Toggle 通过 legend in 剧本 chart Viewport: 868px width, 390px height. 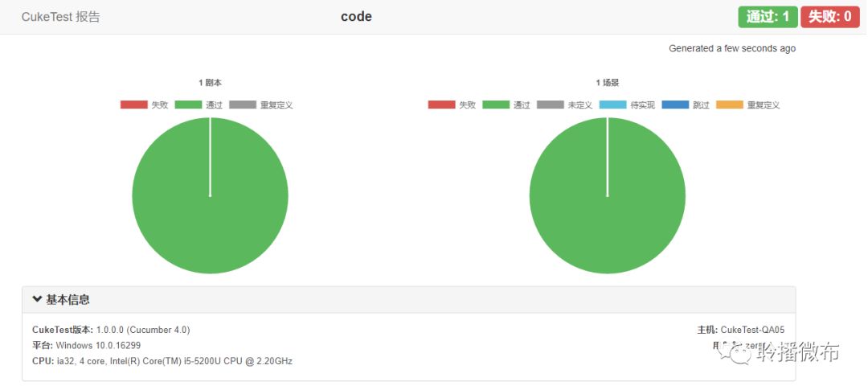pos(199,105)
